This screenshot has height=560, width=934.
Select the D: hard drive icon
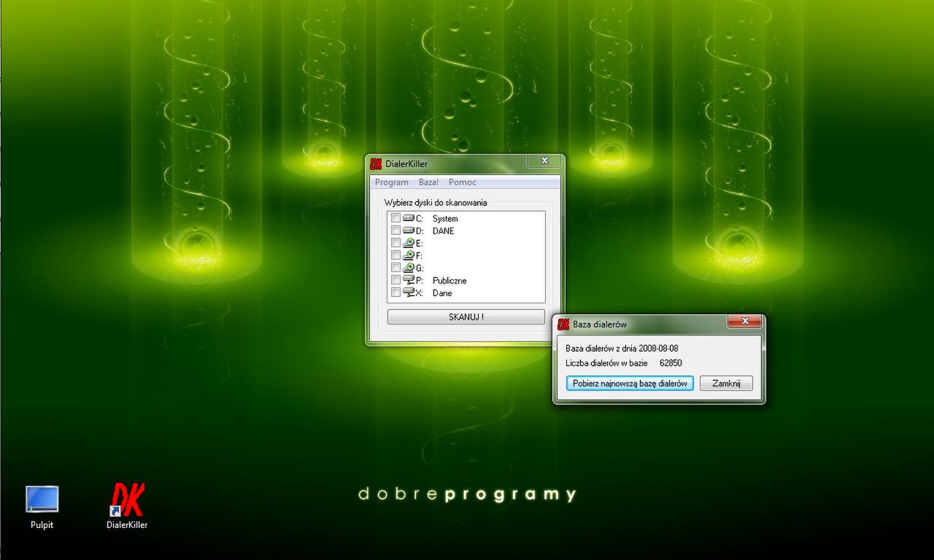click(409, 230)
